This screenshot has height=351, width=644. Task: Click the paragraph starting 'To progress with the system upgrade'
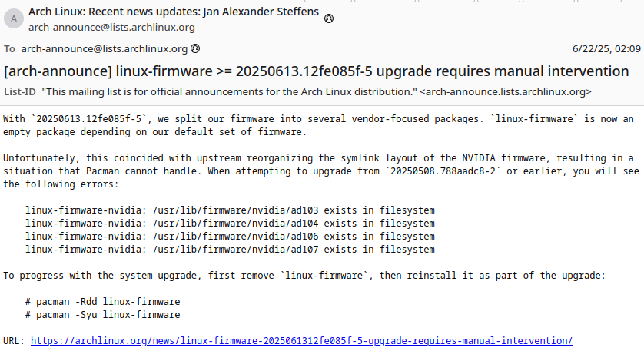tap(304, 276)
